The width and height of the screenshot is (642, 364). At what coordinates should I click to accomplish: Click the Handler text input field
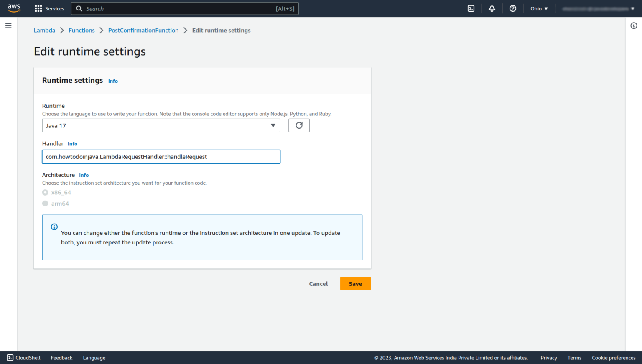(161, 156)
